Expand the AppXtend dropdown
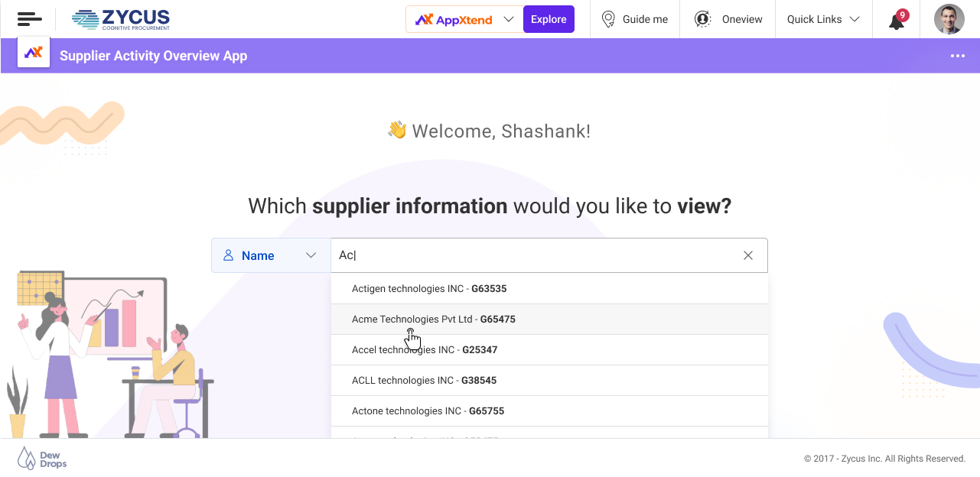This screenshot has height=477, width=980. click(x=509, y=19)
